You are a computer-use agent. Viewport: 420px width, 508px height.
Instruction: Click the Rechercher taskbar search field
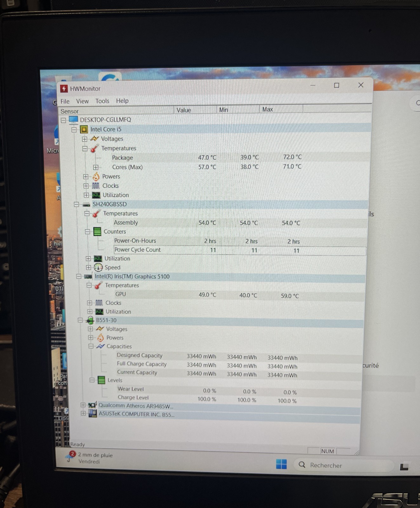pyautogui.click(x=343, y=465)
